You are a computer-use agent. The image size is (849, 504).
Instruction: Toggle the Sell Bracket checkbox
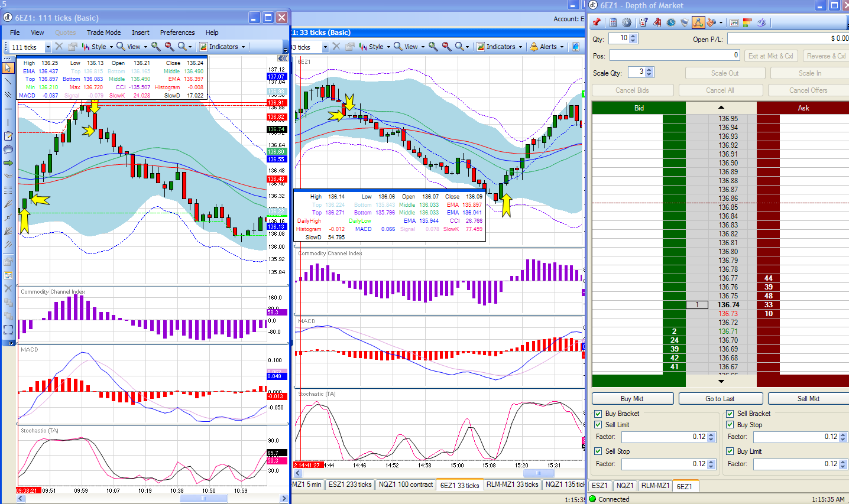coord(730,414)
